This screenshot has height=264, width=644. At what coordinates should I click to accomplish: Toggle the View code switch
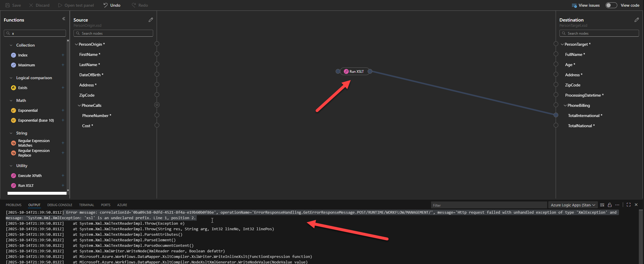pos(611,5)
